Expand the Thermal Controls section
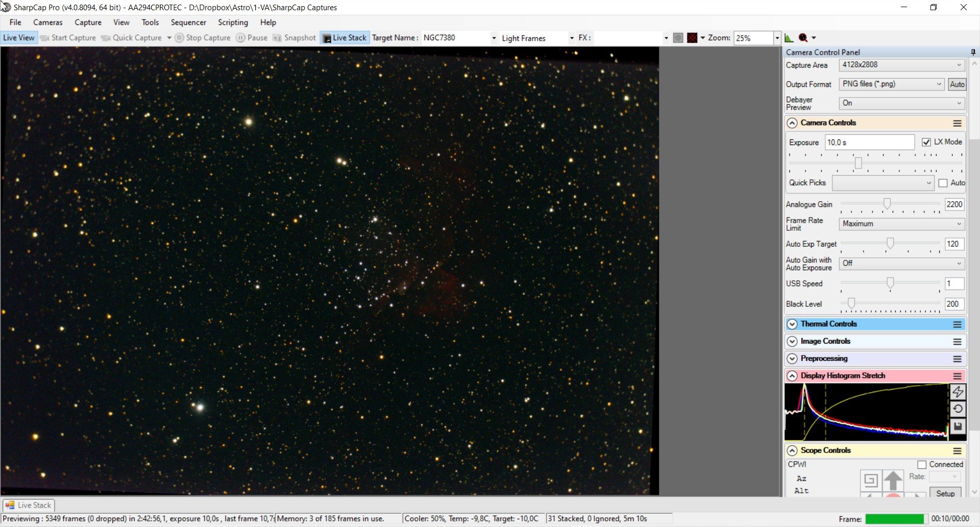 coord(792,324)
